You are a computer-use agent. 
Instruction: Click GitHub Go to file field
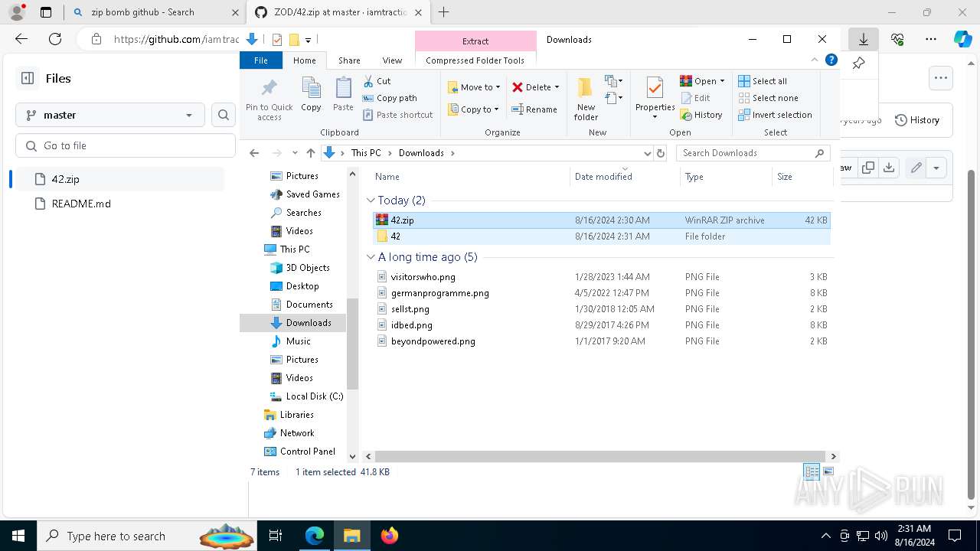tap(126, 145)
